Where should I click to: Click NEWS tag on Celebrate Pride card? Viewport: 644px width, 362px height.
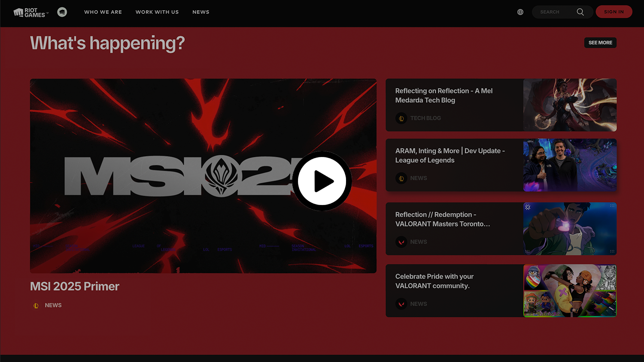(x=419, y=304)
